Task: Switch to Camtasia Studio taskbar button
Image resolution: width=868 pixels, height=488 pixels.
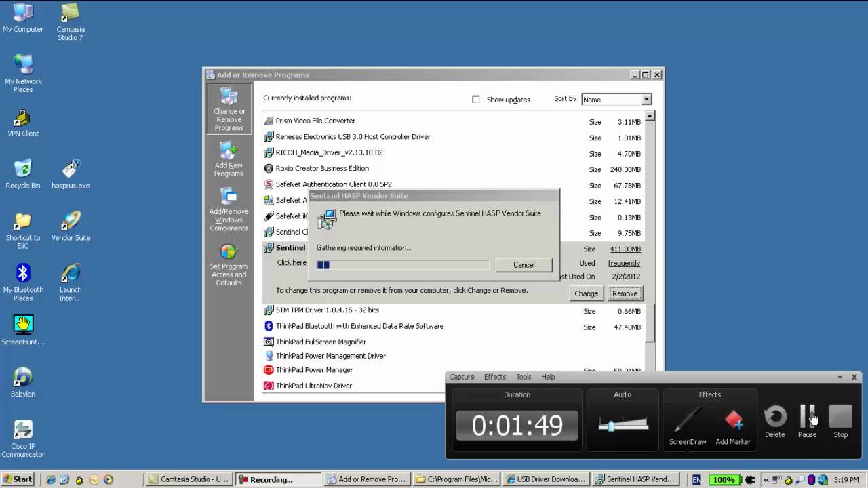Action: pos(190,479)
